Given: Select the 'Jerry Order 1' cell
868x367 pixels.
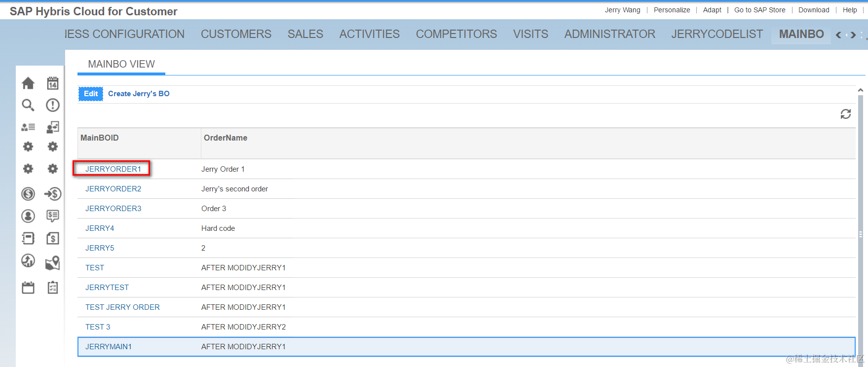Looking at the screenshot, I should (x=223, y=169).
